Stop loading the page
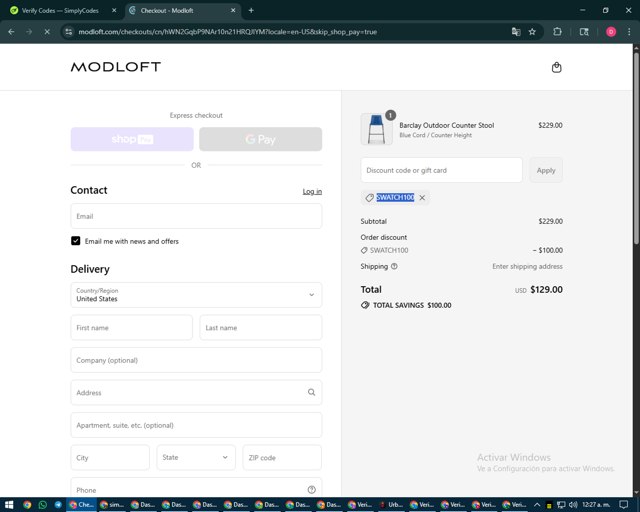Image resolution: width=640 pixels, height=512 pixels. pyautogui.click(x=47, y=32)
